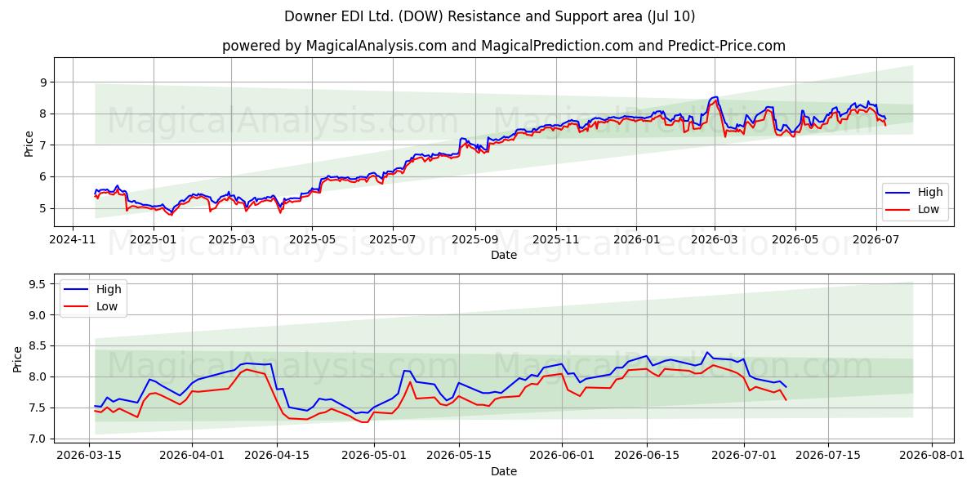
Task: Click the 'Price' y-axis label of the top chart
Action: pos(29,143)
